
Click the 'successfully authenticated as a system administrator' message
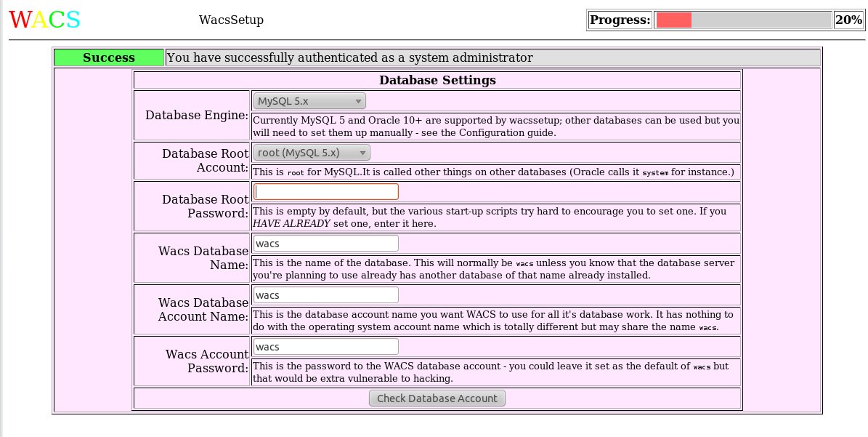pos(350,57)
